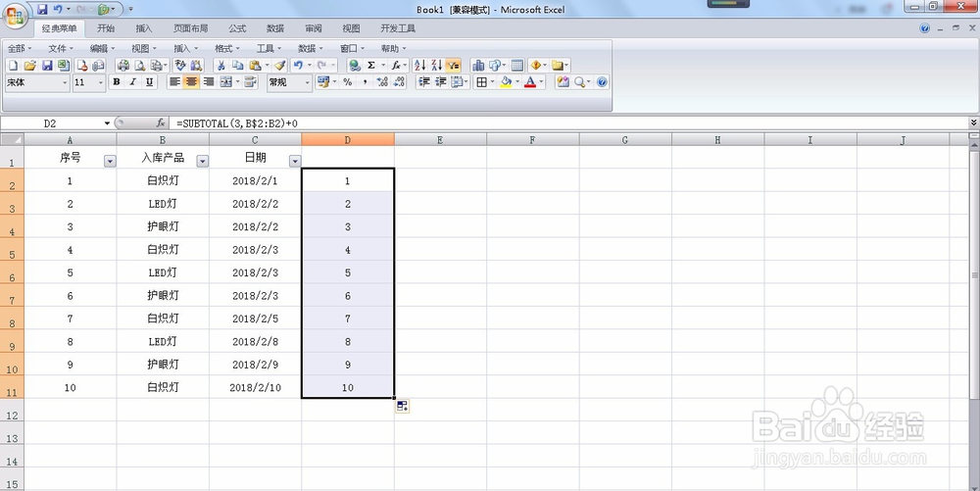Open the 全部 menu

tap(19, 48)
